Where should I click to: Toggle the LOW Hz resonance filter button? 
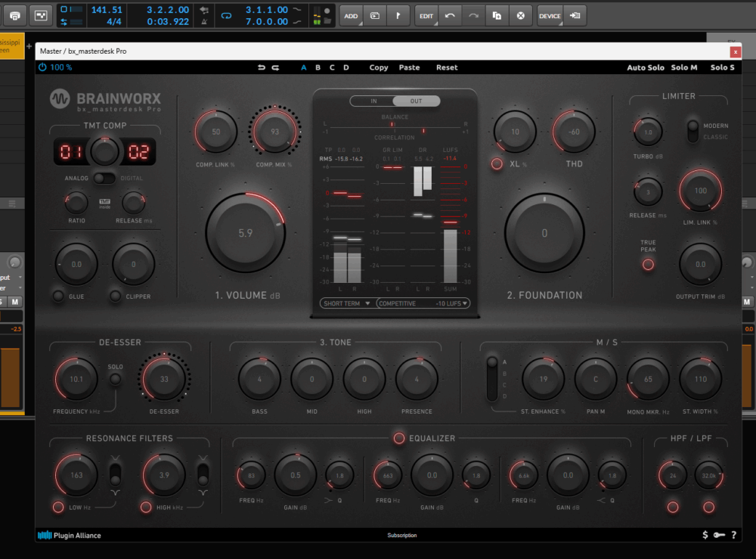pos(58,507)
